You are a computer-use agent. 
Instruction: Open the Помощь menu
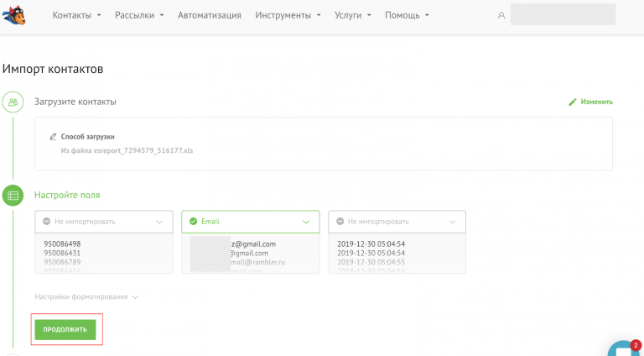tap(407, 15)
